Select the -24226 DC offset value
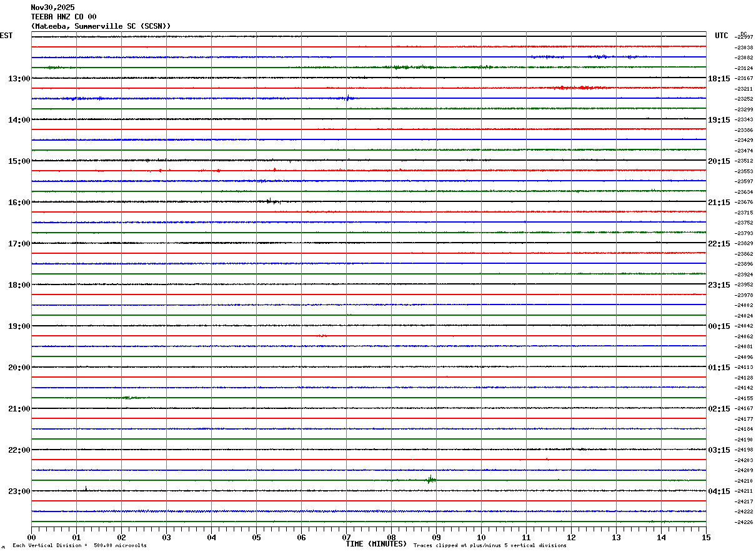The width and height of the screenshot is (756, 554). tap(744, 523)
